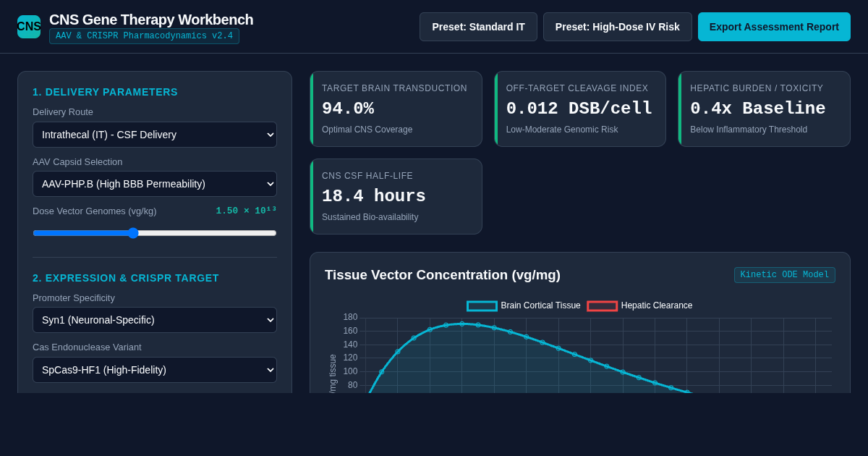Adjust the Dose Vector Genomes slider
This screenshot has width=868, height=456.
coord(155,233)
